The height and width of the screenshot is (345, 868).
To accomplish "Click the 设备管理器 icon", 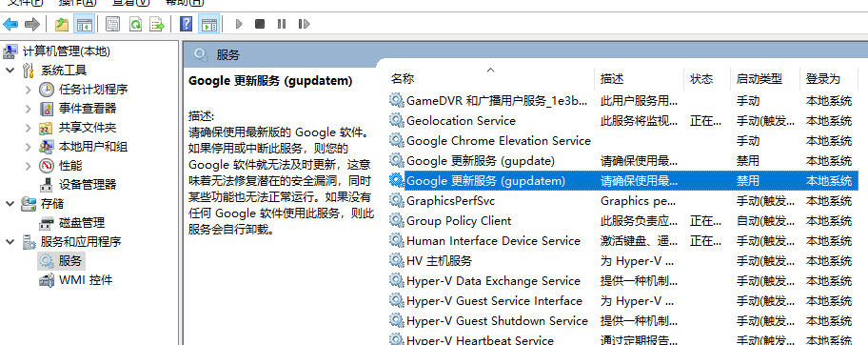I will point(47,185).
